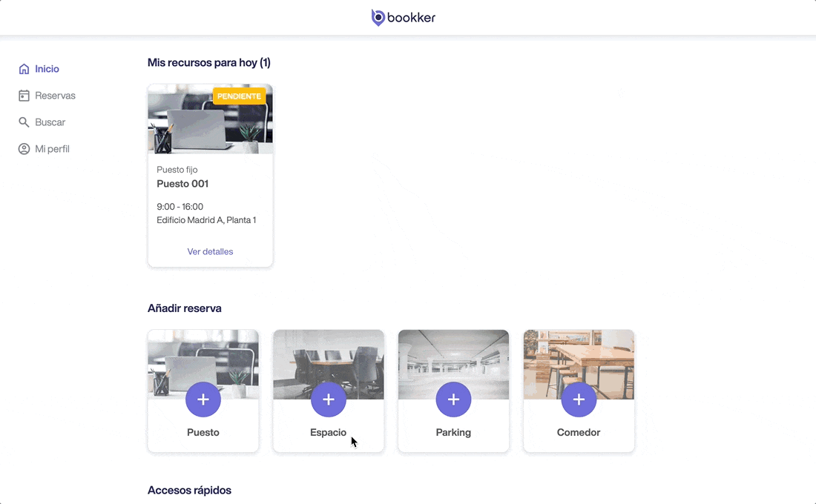The image size is (816, 504).
Task: Click the Parking card label
Action: 453,432
